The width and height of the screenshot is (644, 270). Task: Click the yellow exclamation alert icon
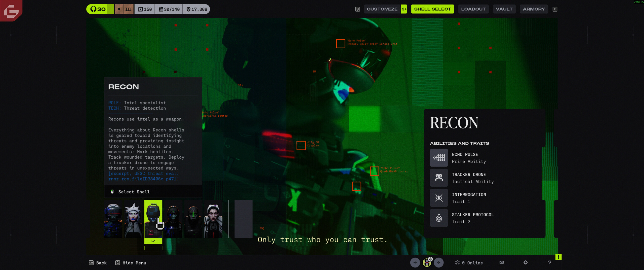click(558, 257)
